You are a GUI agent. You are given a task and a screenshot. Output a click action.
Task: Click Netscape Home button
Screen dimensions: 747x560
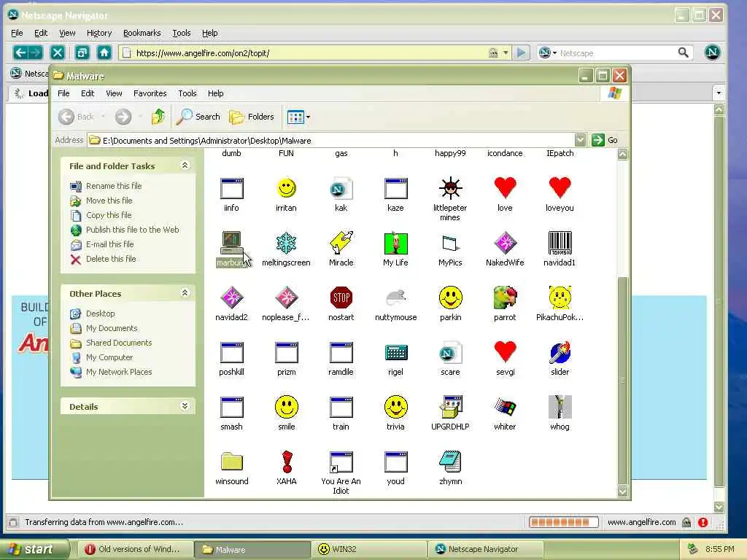coord(104,52)
